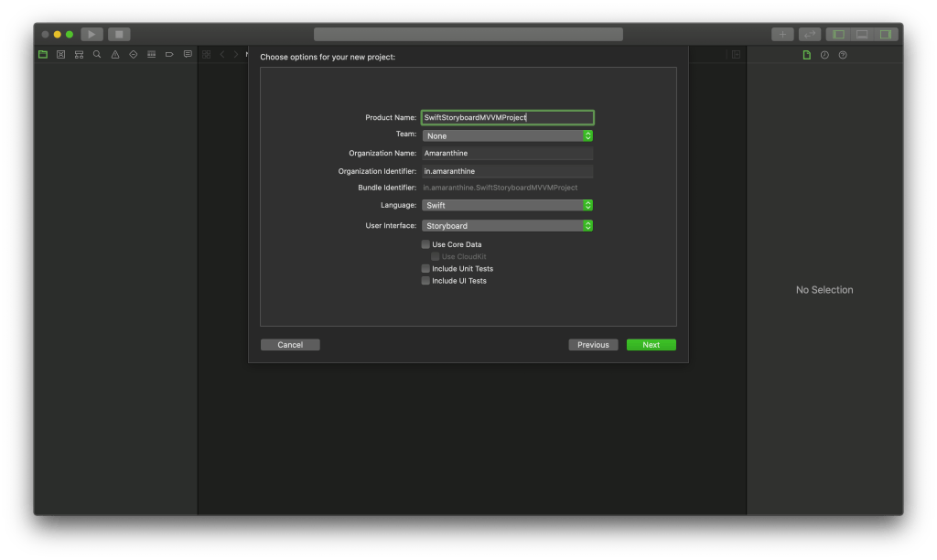Viewport: 937px width, 560px height.
Task: Click the Organization Name text field
Action: [507, 153]
